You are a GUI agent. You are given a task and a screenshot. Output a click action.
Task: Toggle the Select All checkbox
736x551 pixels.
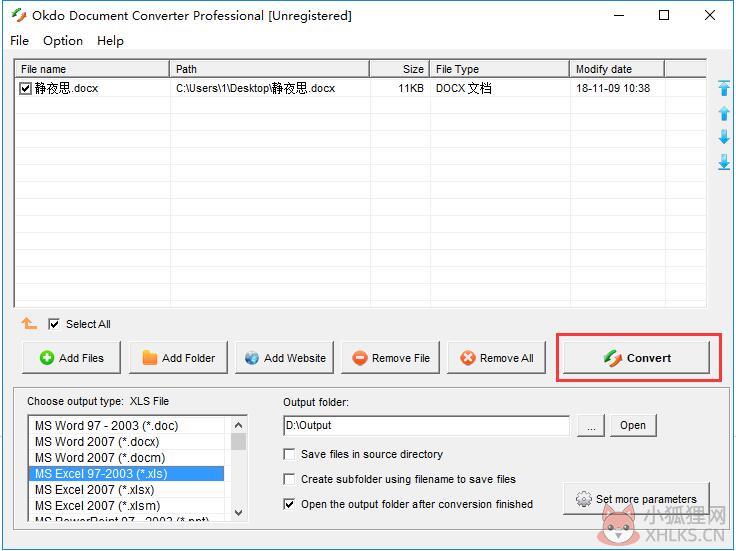pyautogui.click(x=54, y=324)
